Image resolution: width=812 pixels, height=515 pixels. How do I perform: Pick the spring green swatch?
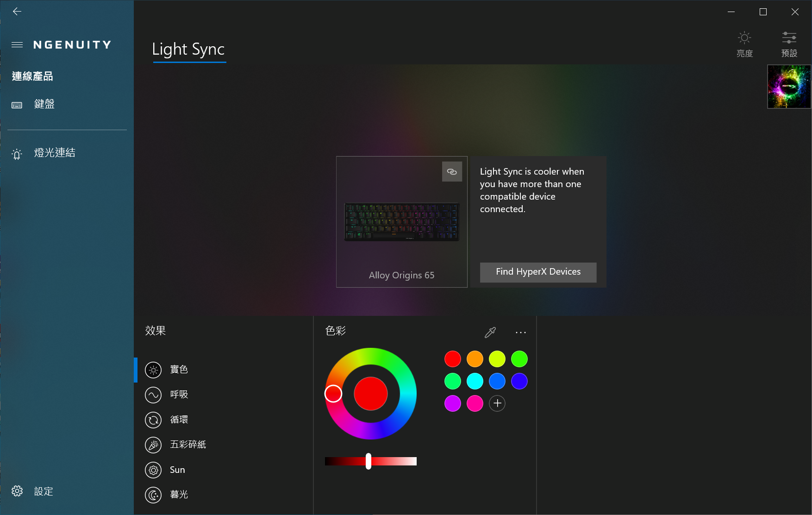(x=453, y=381)
